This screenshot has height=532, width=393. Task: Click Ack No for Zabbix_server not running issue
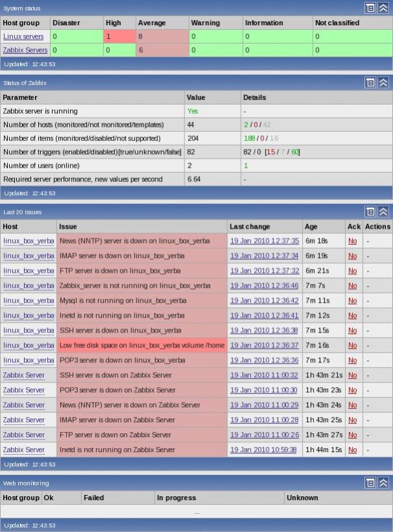(x=353, y=286)
